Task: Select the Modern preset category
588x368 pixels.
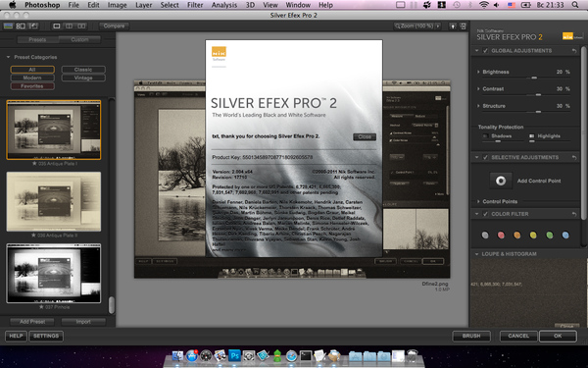Action: click(32, 78)
